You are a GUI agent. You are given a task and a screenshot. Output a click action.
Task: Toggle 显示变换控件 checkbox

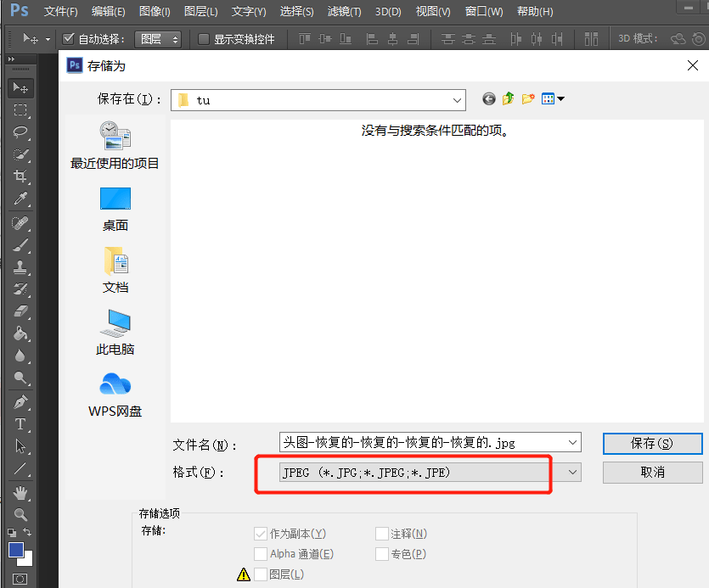point(204,39)
